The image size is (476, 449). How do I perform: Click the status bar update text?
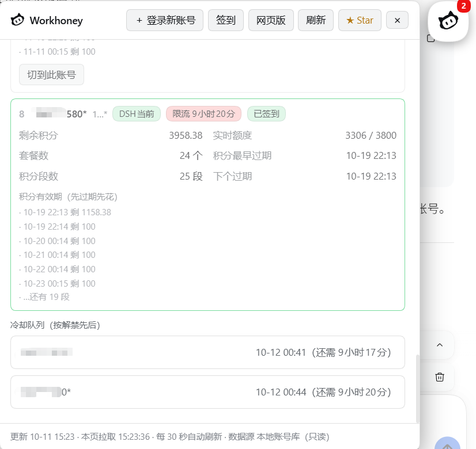click(169, 436)
